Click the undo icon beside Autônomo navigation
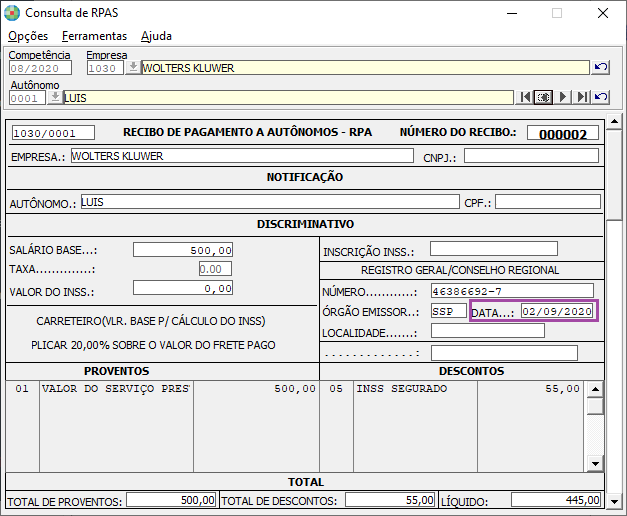The width and height of the screenshot is (627, 516). pyautogui.click(x=601, y=97)
